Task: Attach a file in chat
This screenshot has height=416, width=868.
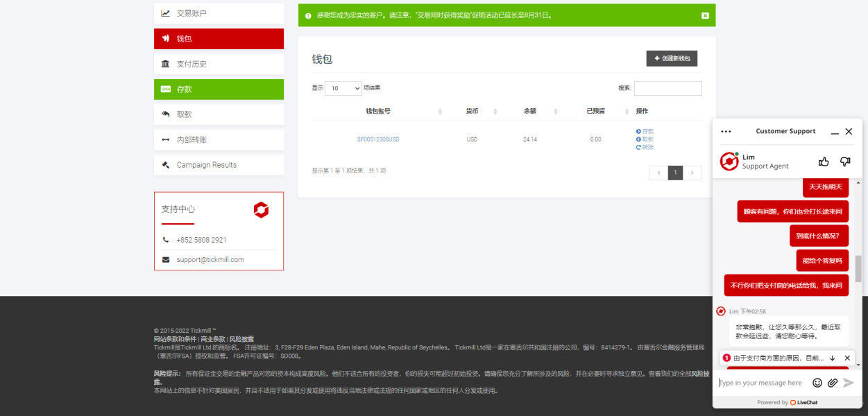Action: (x=832, y=383)
